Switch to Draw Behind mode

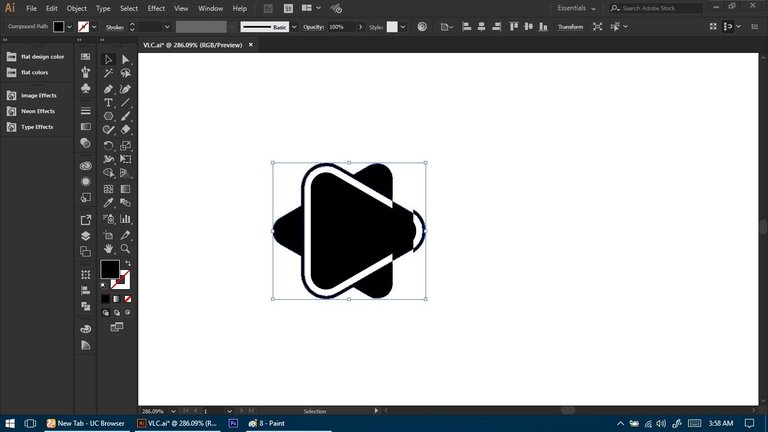coord(117,312)
